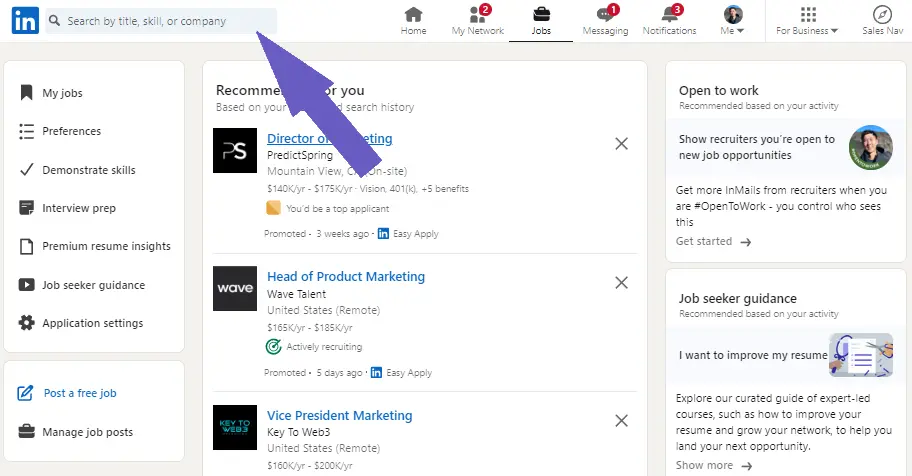The height and width of the screenshot is (476, 912).
Task: Open Messaging tab
Action: click(x=605, y=22)
